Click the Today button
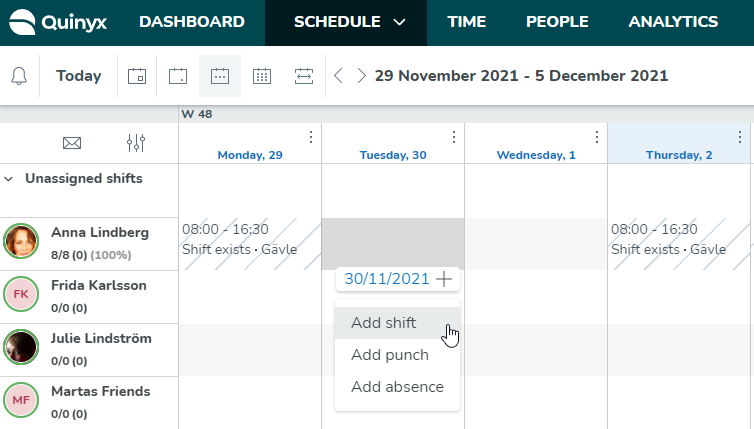This screenshot has height=429, width=754. click(x=79, y=76)
